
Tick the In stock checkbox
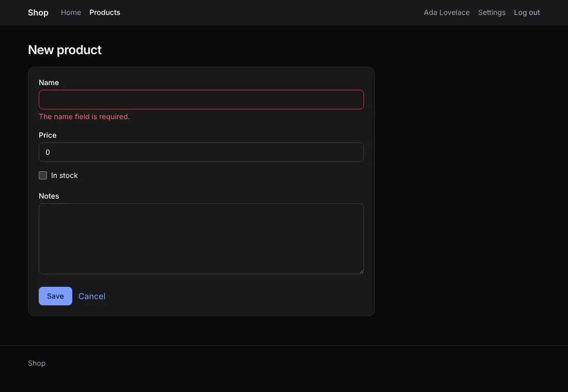tap(43, 175)
